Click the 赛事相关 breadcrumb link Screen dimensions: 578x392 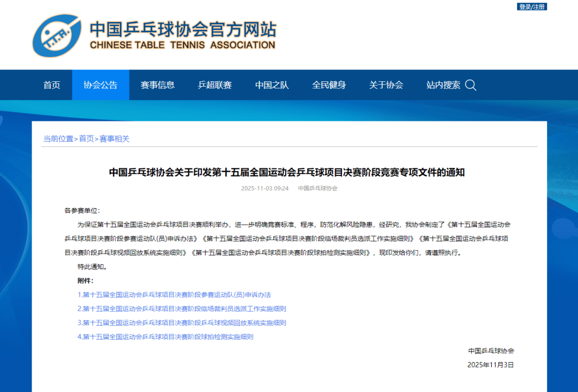tap(115, 138)
